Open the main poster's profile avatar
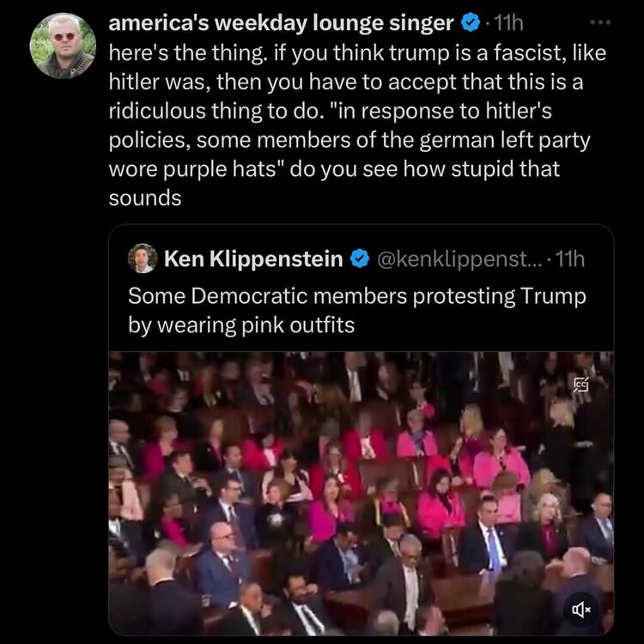Screen dimensions: 644x644 (62, 46)
